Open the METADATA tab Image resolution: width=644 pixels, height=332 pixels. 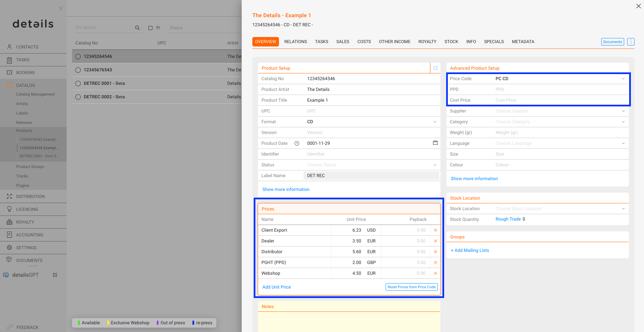pos(523,42)
